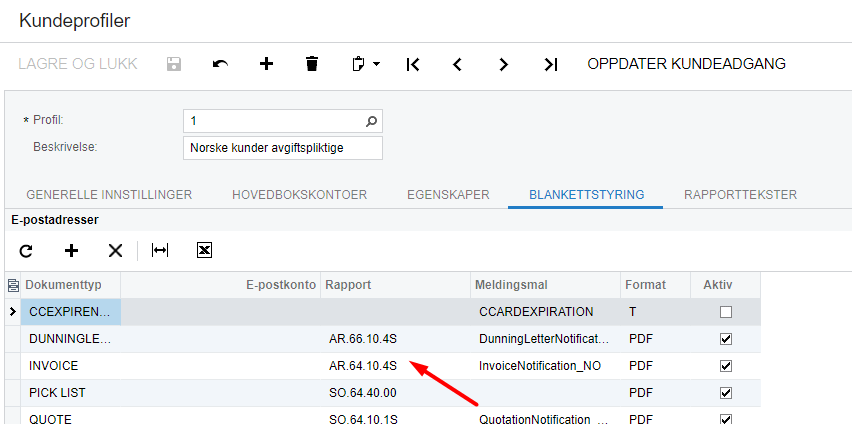This screenshot has height=424, width=852.
Task: Click report cell AR.66.10.4S
Action: click(x=396, y=339)
